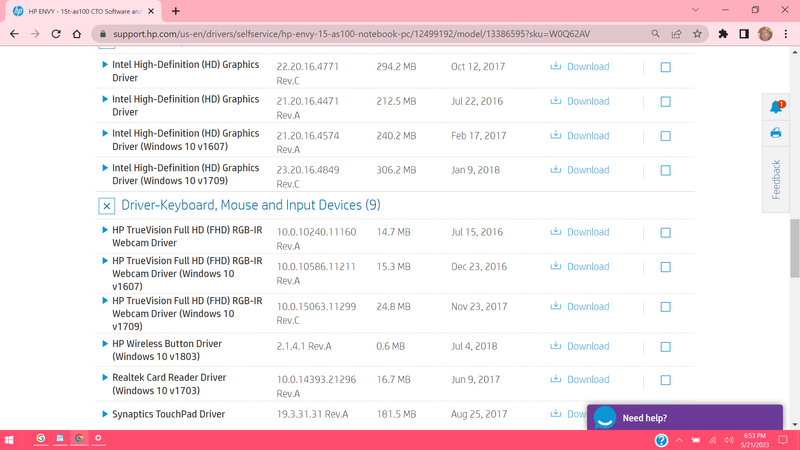Check the box for webcam driver 10.0.10240.11160
800x450 pixels.
pos(665,233)
